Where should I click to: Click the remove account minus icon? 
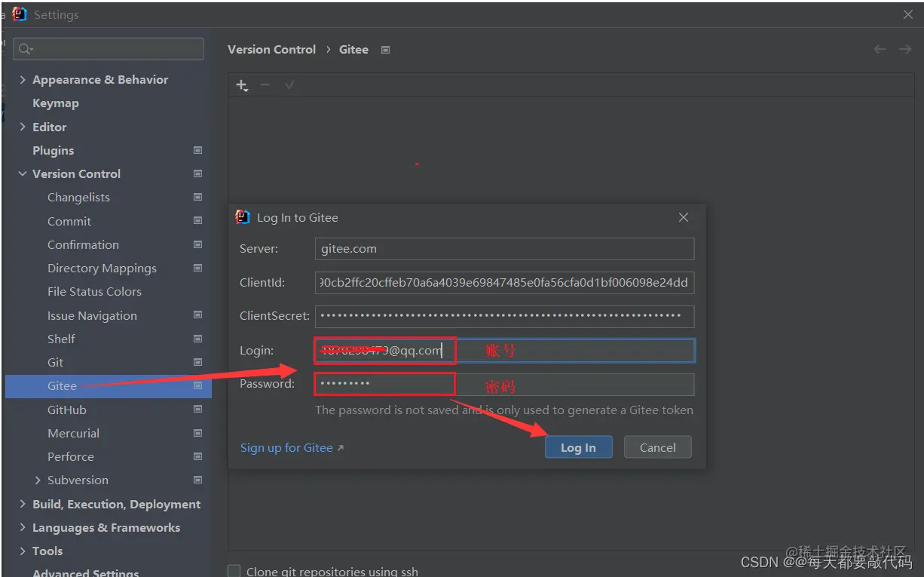(265, 85)
